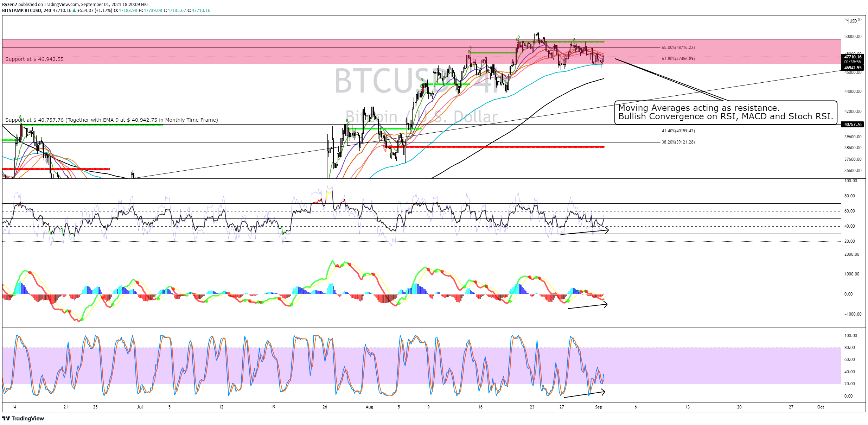Screen dimensions: 868x425
Task: Click the 46942.55 black price tag on axis
Action: [x=853, y=68]
